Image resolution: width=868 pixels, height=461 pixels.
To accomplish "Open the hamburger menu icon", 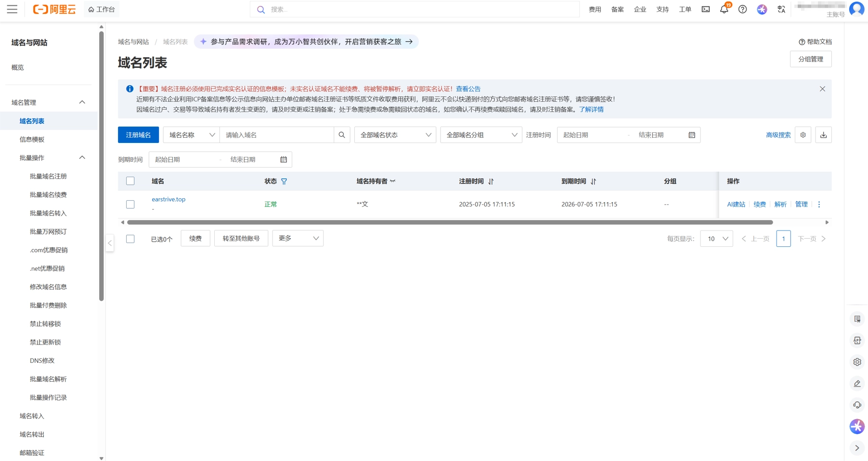I will [x=12, y=10].
